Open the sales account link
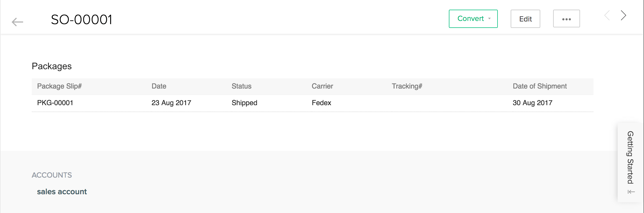 [62, 192]
